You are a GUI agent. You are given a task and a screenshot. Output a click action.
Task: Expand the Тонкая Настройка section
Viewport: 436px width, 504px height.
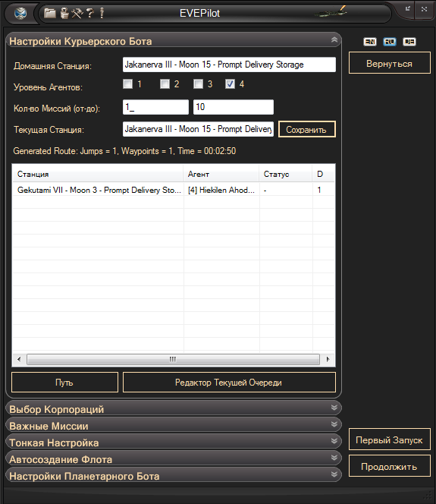point(334,441)
